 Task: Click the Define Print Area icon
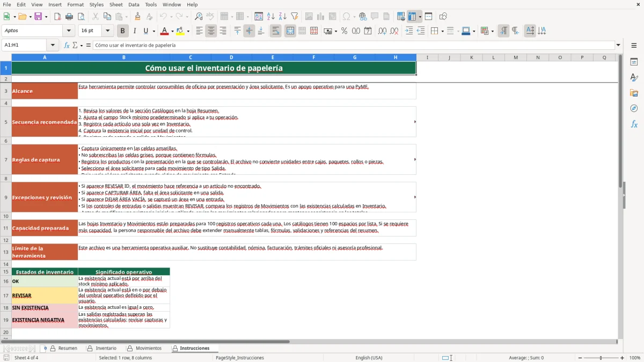401,17
